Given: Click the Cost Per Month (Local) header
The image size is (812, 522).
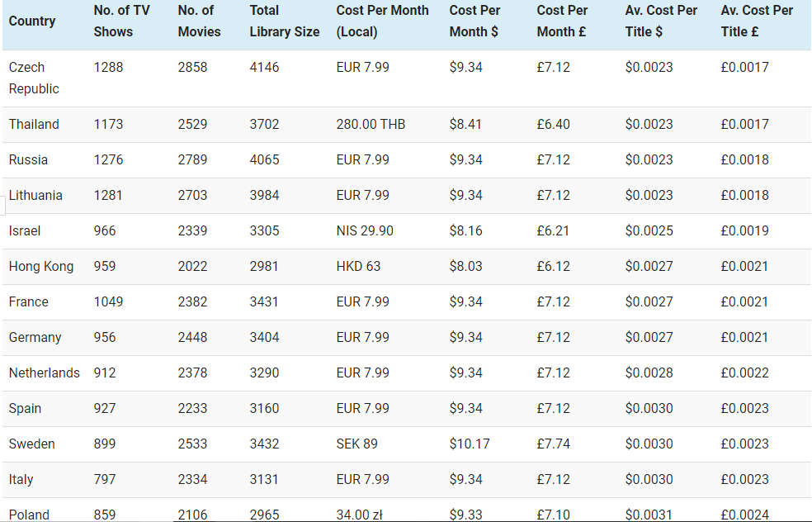Looking at the screenshot, I should (382, 21).
